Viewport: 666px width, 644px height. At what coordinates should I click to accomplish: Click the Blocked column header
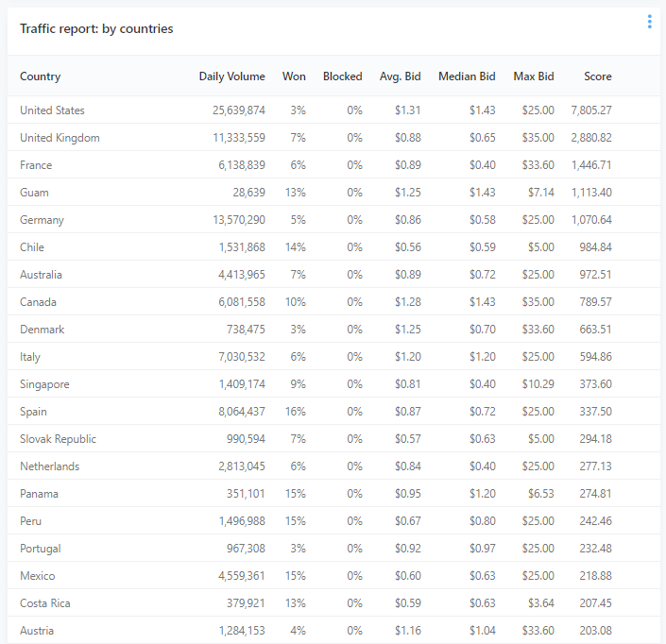pos(342,76)
